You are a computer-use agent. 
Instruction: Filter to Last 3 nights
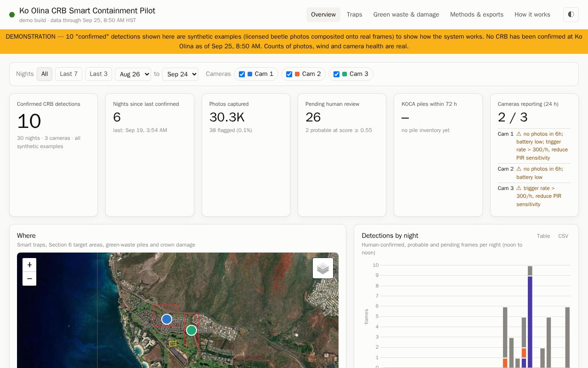(98, 74)
